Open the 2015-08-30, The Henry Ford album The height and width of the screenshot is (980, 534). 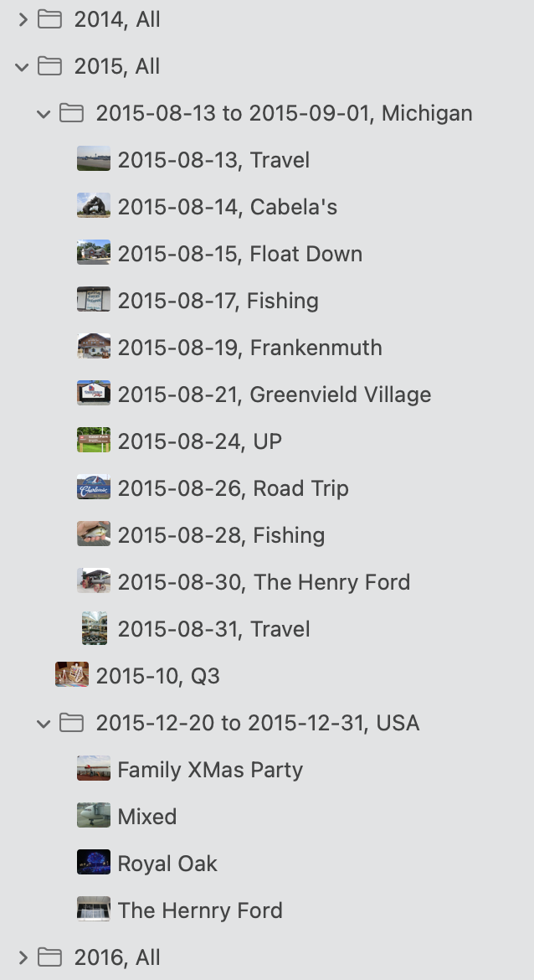click(x=264, y=582)
